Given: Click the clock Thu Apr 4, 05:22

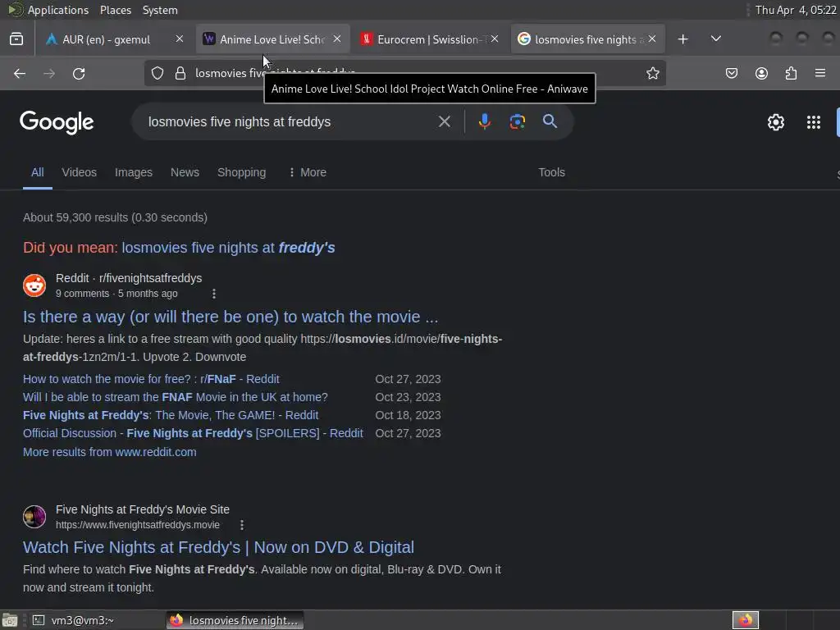Looking at the screenshot, I should [x=796, y=10].
